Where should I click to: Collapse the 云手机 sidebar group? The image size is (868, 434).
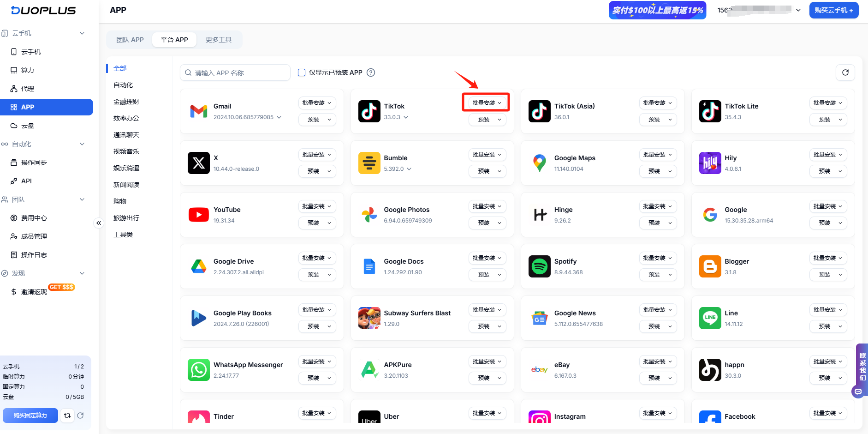click(x=82, y=33)
